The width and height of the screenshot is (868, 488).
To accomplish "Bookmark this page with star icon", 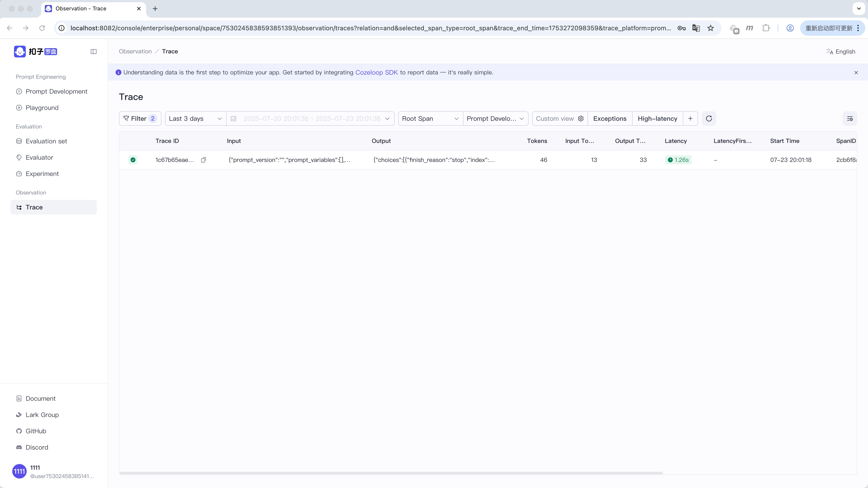I will click(x=710, y=28).
